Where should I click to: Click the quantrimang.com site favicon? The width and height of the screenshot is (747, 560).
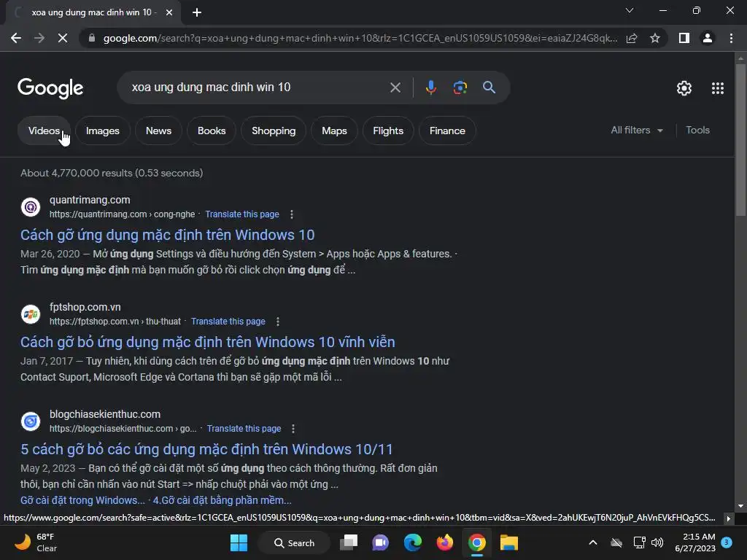tap(31, 207)
